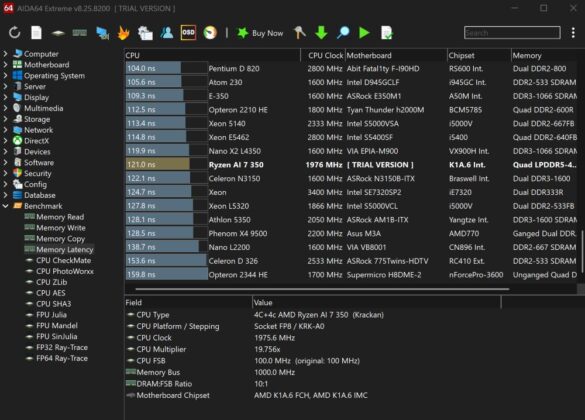The image size is (585, 420).
Task: Open FPU Mandel benchmark
Action: [x=57, y=325]
